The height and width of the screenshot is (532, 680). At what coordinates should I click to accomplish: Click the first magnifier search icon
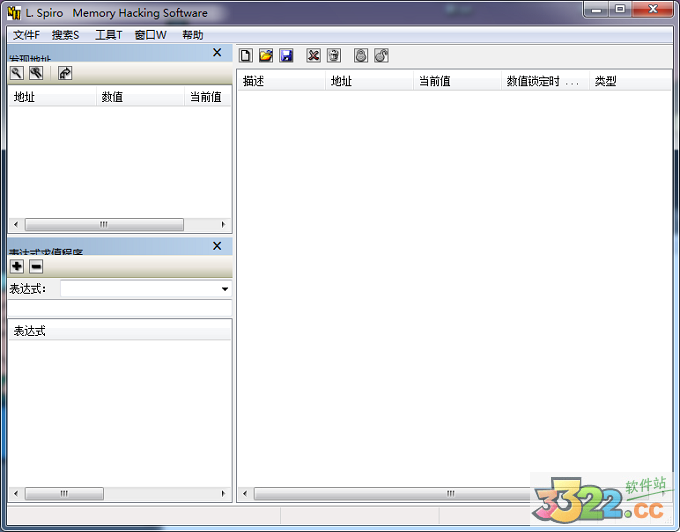pyautogui.click(x=17, y=73)
